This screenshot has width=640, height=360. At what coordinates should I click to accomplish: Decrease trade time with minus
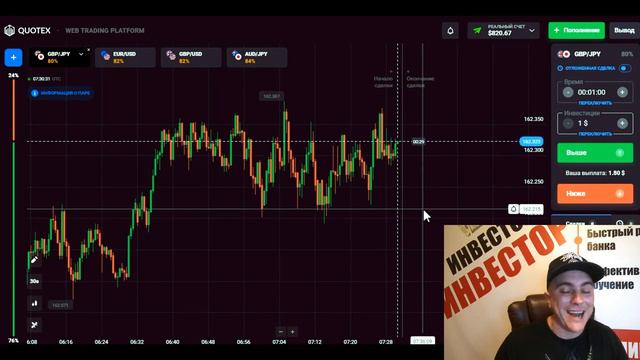pos(568,92)
